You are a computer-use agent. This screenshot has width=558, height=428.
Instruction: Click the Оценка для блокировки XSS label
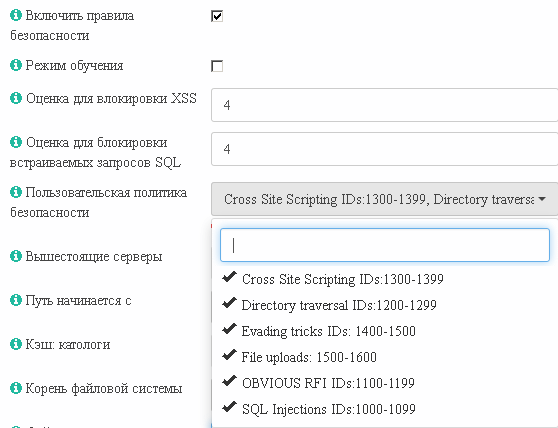(111, 98)
